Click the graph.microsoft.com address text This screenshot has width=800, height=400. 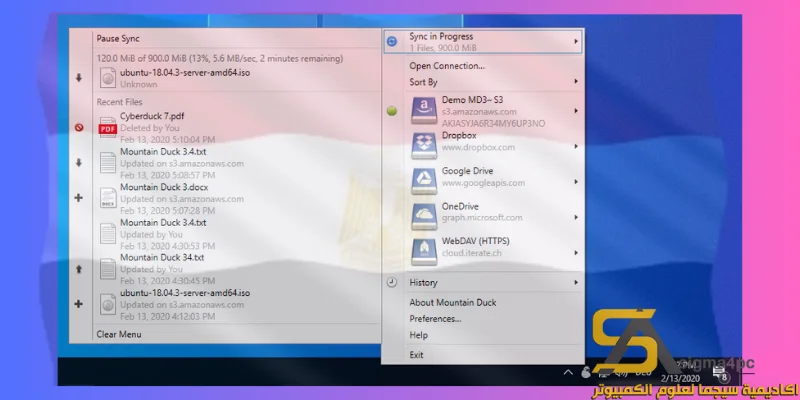point(482,218)
